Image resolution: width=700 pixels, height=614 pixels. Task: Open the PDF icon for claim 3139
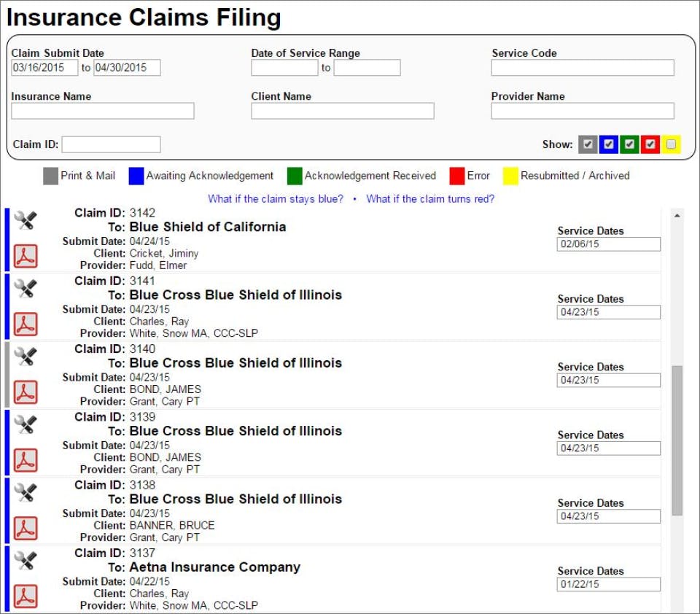tap(26, 460)
